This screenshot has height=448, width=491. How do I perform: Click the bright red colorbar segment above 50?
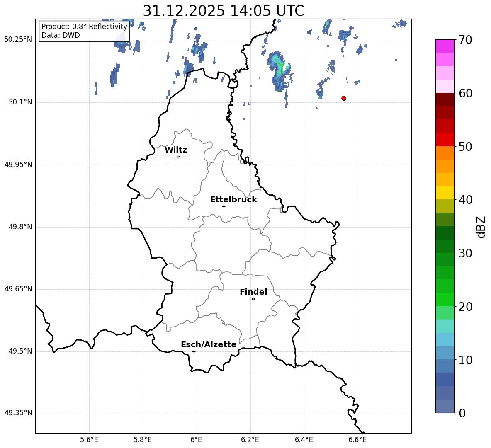[x=445, y=140]
